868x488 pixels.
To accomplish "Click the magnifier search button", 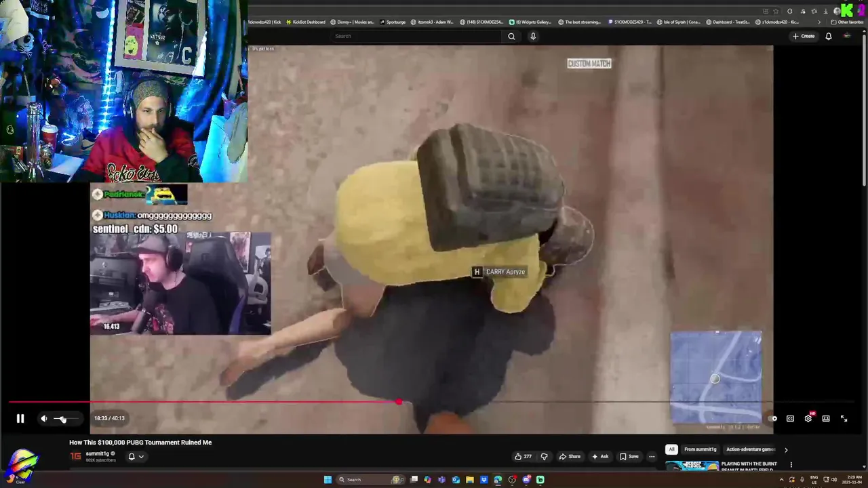I will (512, 36).
